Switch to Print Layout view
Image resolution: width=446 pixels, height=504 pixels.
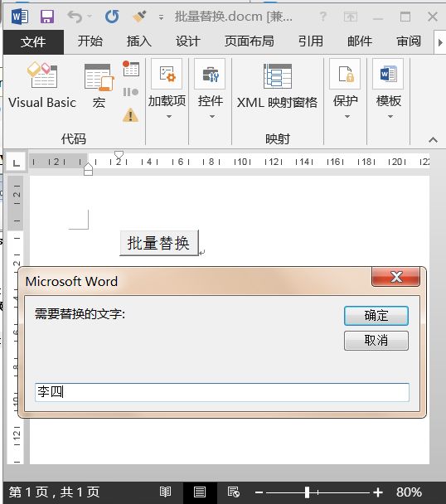(200, 492)
